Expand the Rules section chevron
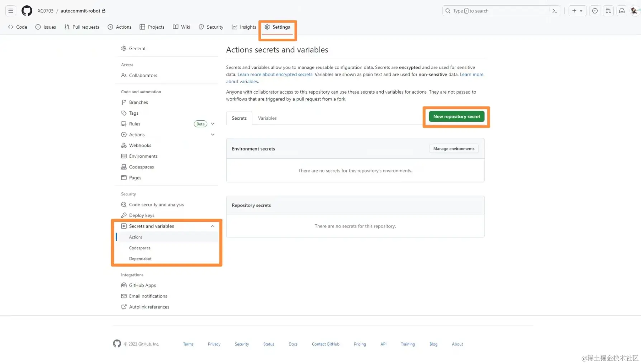The image size is (641, 364). 213,124
